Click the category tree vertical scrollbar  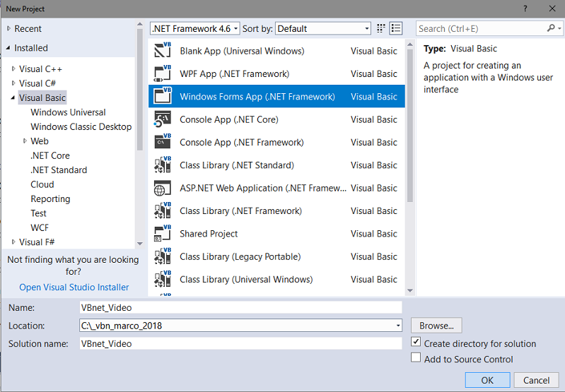[x=140, y=90]
